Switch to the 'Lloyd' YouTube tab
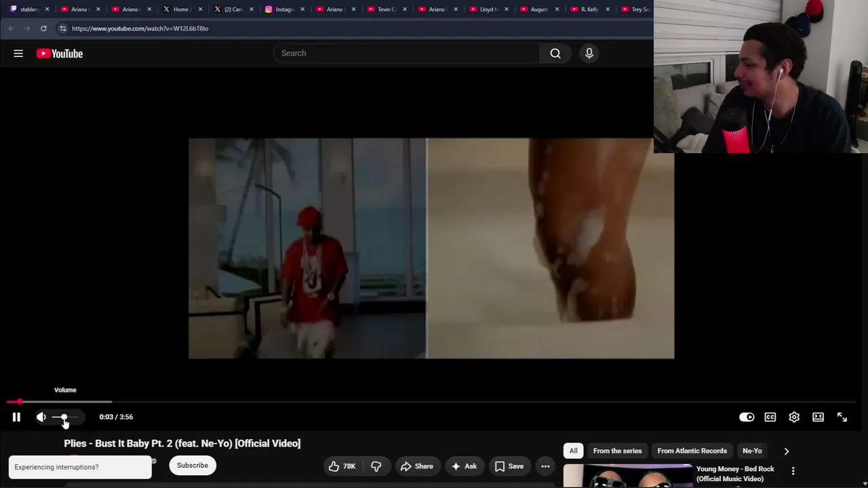Screen dimensions: 868x488 coord(488,9)
